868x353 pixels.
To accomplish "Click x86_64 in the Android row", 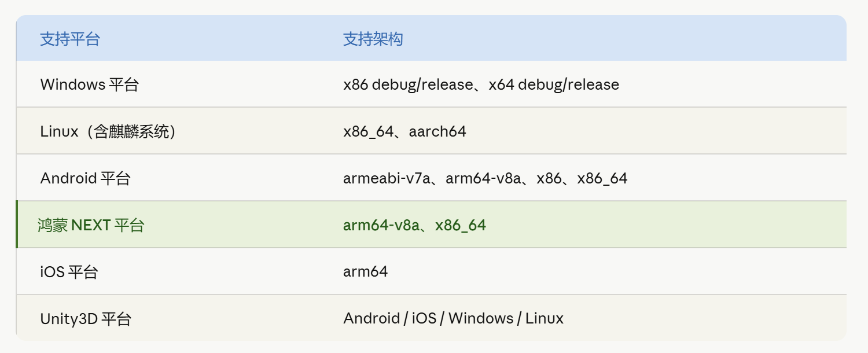I will 602,178.
